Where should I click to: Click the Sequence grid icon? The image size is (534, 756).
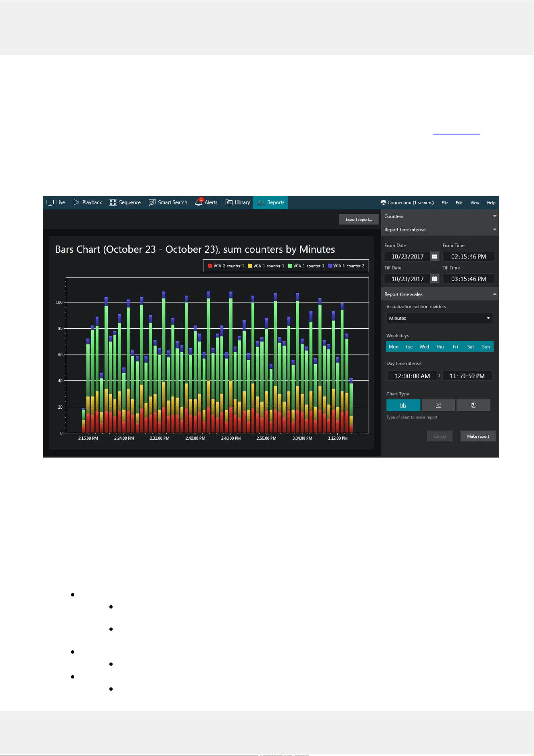coord(113,202)
